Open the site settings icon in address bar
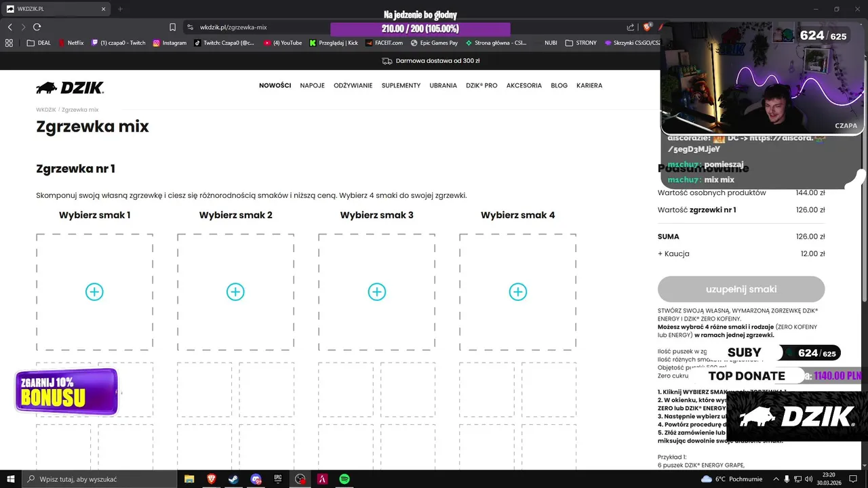 click(191, 27)
